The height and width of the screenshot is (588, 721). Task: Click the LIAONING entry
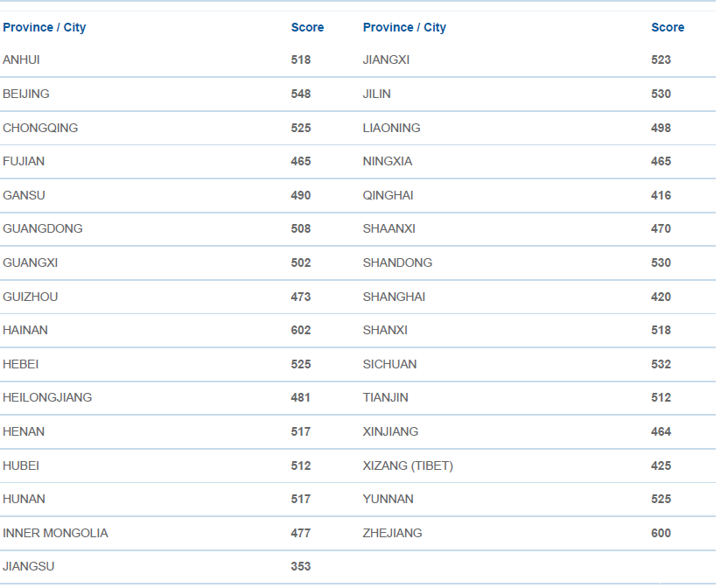pyautogui.click(x=391, y=128)
